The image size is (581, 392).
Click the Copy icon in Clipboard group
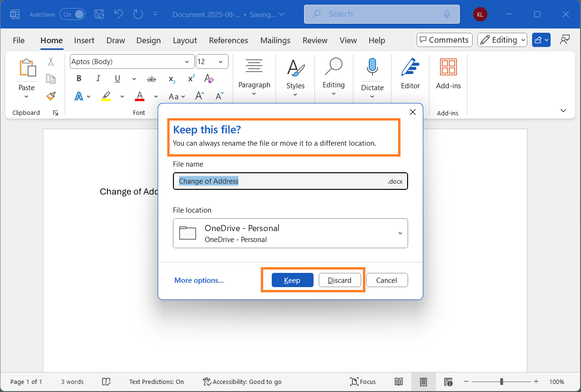coord(51,79)
